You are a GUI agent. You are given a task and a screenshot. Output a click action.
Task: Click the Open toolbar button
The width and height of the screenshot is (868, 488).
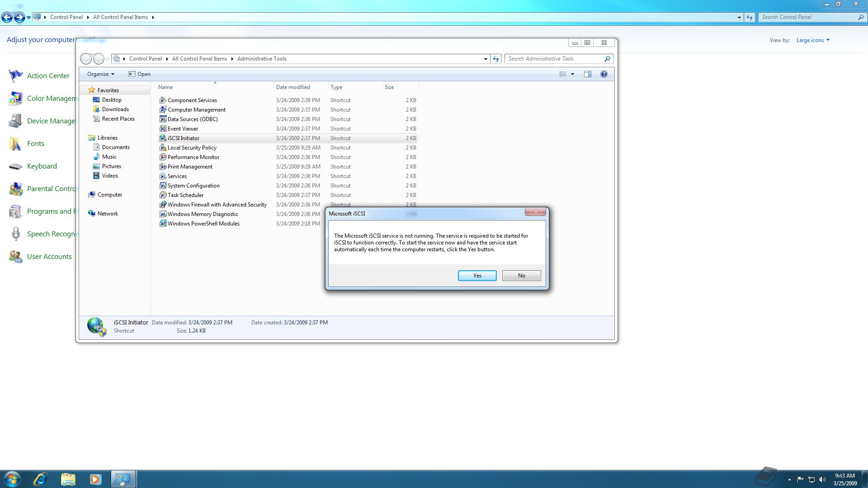pyautogui.click(x=139, y=74)
